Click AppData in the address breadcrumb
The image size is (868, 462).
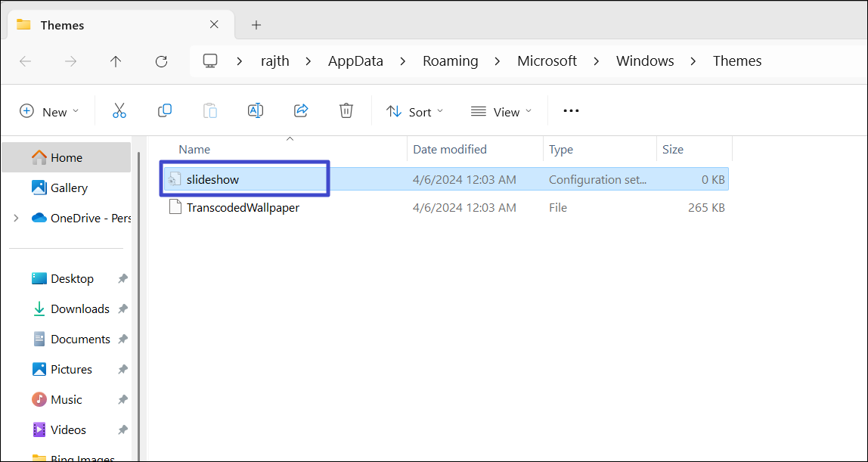(x=355, y=61)
